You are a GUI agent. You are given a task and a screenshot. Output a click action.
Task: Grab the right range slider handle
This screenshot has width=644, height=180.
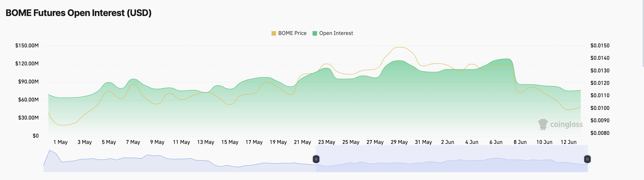pyautogui.click(x=587, y=159)
